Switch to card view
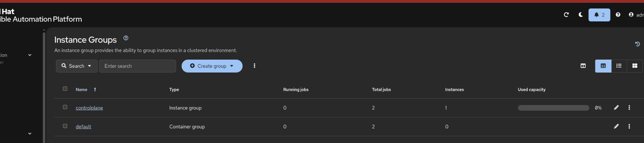The image size is (644, 143). click(635, 66)
